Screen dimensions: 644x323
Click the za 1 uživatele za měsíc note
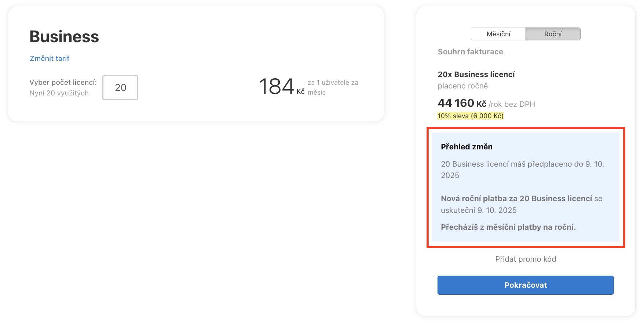[333, 87]
